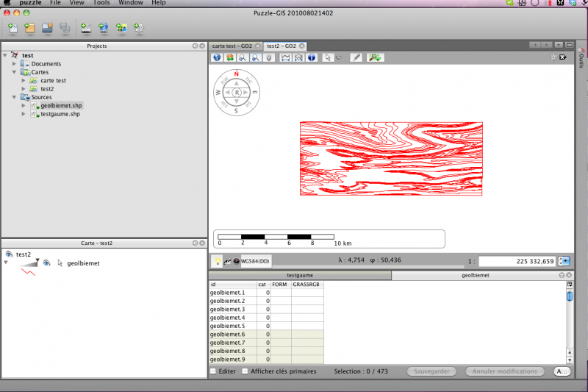The width and height of the screenshot is (588, 392).
Task: Click the map scale input field
Action: (517, 261)
